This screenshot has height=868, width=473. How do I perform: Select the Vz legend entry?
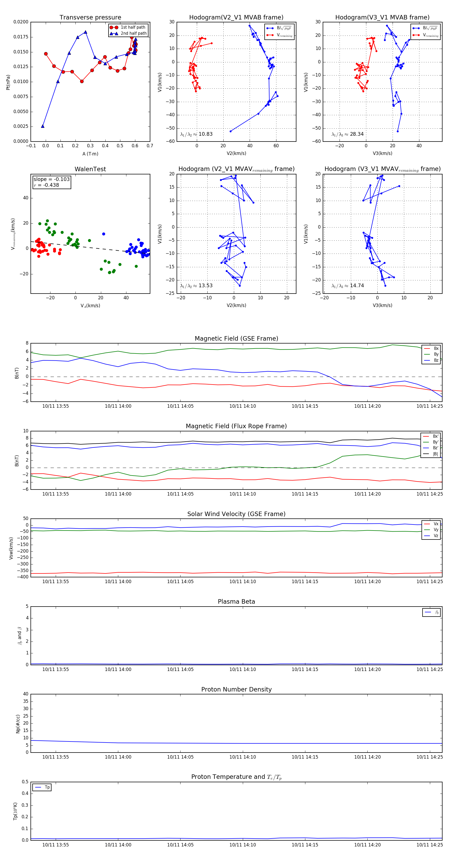tap(431, 536)
